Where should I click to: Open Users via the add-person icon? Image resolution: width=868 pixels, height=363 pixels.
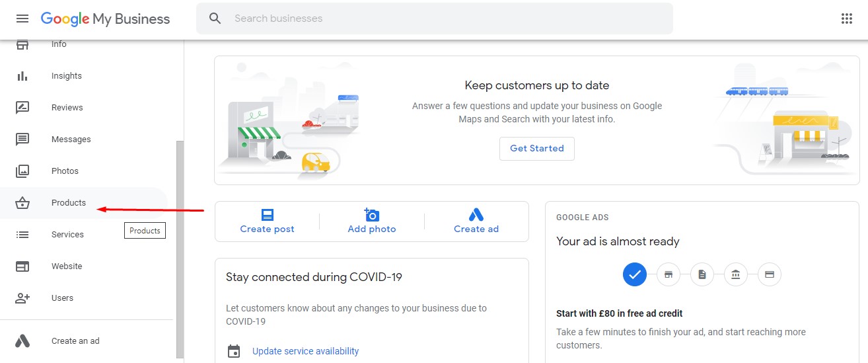tap(22, 298)
